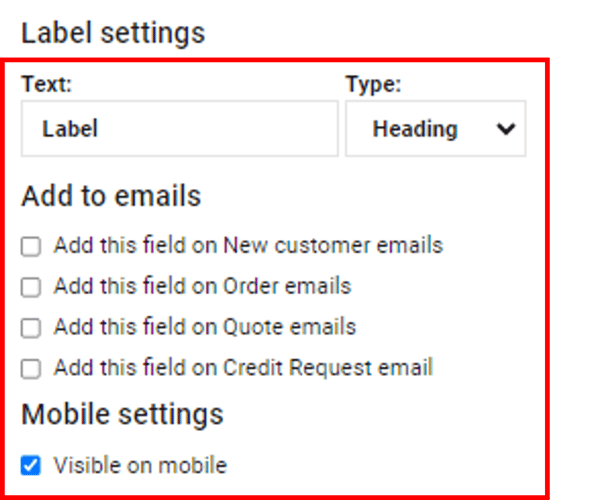Click 'Add this field on Credit Request email' label
Image resolution: width=602 pixels, height=500 pixels.
(243, 368)
